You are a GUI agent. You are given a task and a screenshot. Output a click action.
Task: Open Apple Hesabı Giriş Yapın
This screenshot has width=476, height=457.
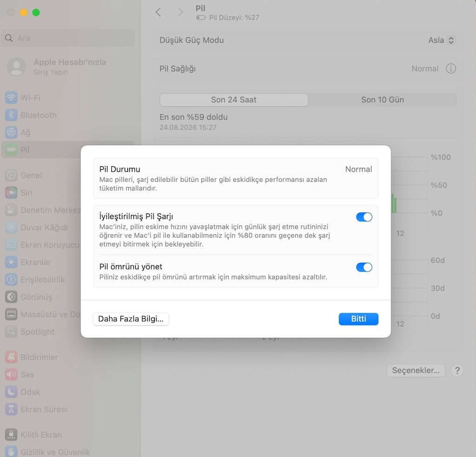tap(68, 66)
